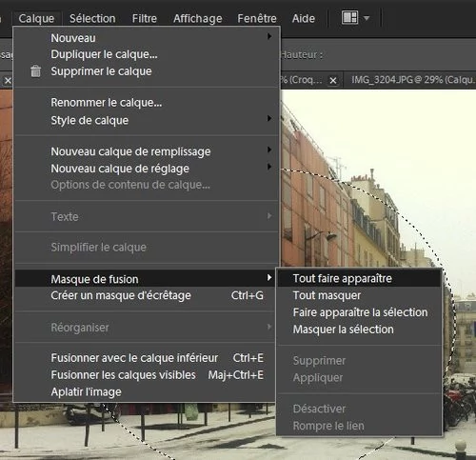476x460 pixels.
Task: Expand Style de calque submenu
Action: pyautogui.click(x=269, y=118)
